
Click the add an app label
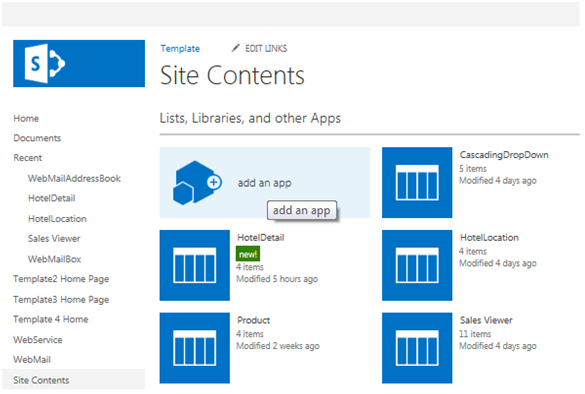[265, 183]
